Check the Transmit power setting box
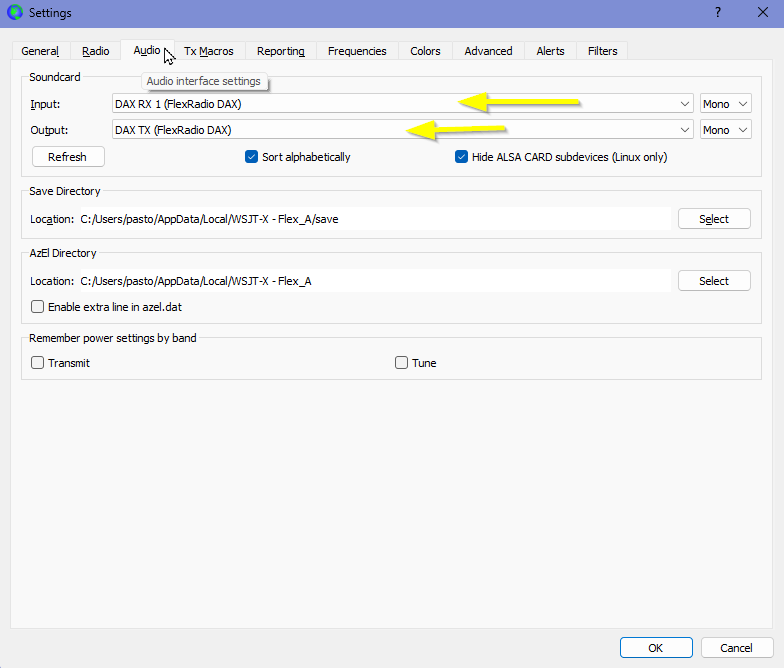The height and width of the screenshot is (668, 784). [x=38, y=363]
